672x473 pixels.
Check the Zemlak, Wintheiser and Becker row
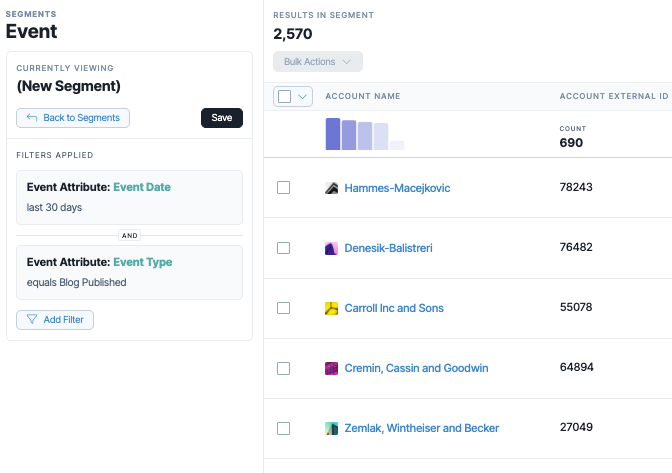click(283, 428)
